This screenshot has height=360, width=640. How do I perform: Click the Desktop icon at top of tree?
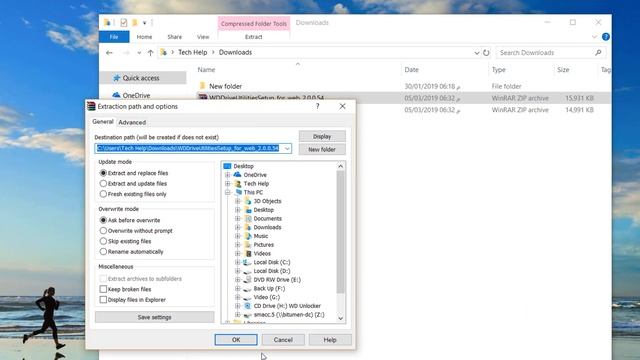pyautogui.click(x=227, y=166)
